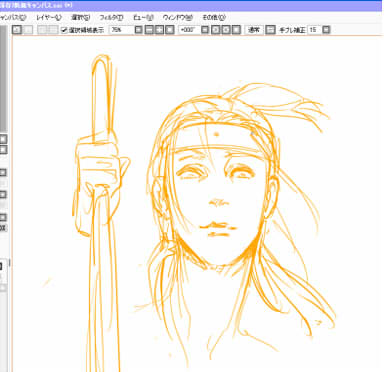Open the 手ブレ補正 stabilizer dropdown arrow
The image size is (391, 372).
pyautogui.click(x=326, y=30)
